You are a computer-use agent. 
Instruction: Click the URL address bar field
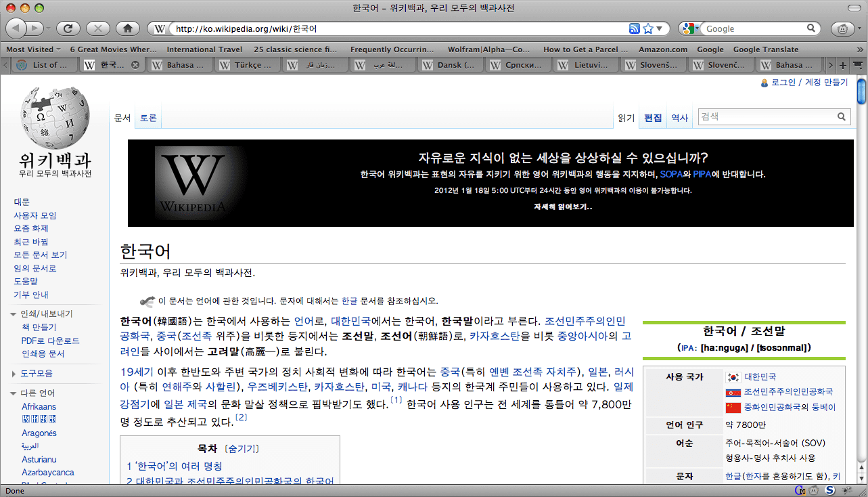[399, 28]
